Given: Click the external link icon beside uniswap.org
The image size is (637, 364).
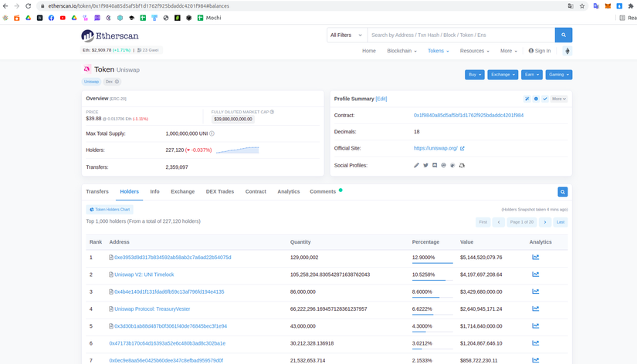Looking at the screenshot, I should (463, 148).
